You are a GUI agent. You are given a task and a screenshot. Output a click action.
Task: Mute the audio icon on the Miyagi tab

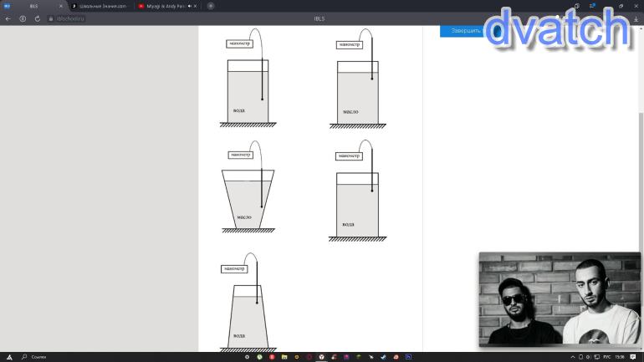pyautogui.click(x=191, y=6)
